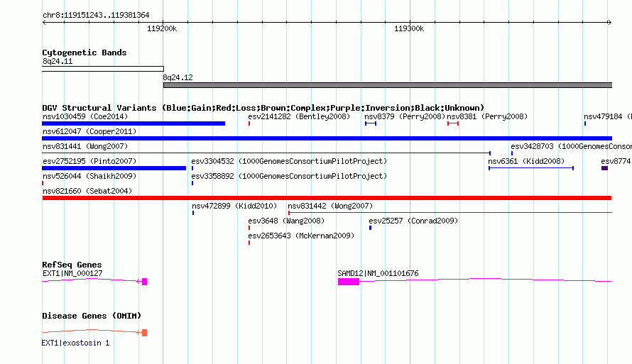Click the blue esv3304532 variant tick

click(192, 168)
